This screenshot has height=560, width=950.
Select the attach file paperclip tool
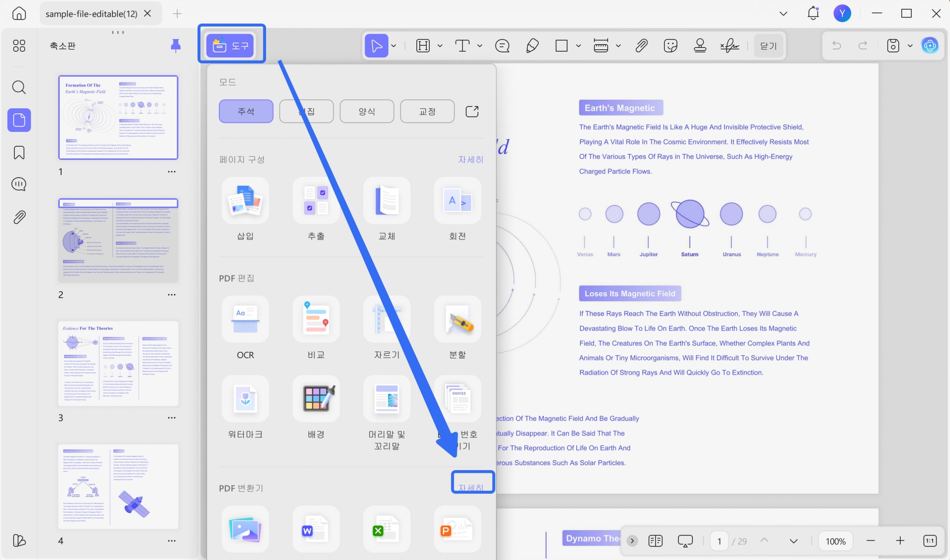click(641, 46)
